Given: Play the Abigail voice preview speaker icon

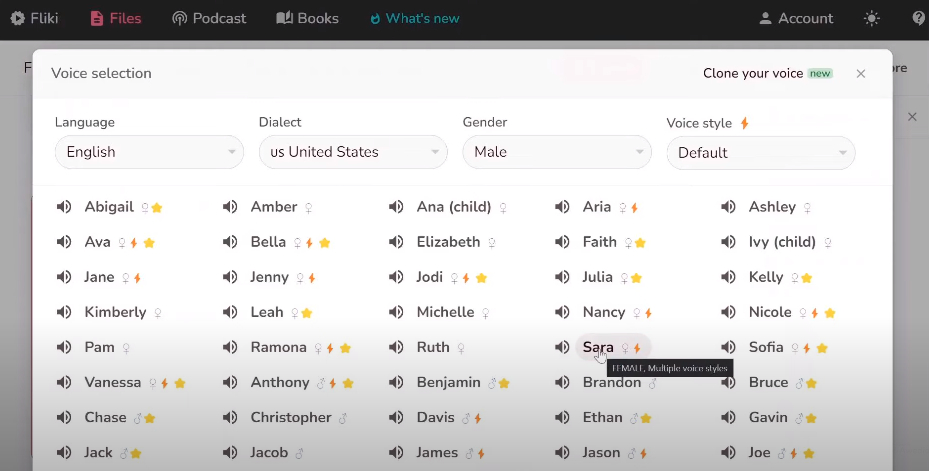Looking at the screenshot, I should coord(64,207).
